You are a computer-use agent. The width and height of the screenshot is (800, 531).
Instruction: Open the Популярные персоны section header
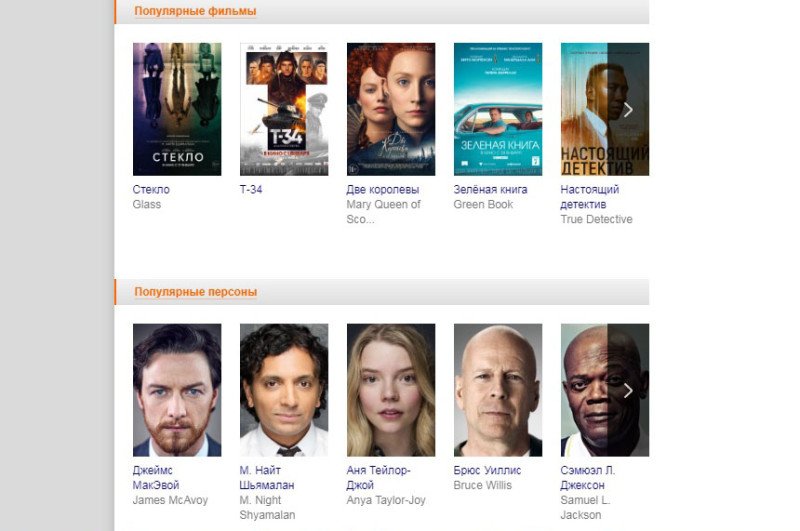(195, 292)
